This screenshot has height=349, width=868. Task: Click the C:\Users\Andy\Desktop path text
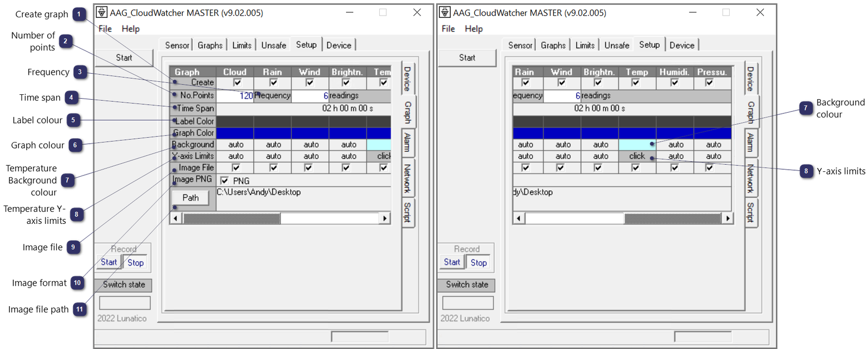259,192
